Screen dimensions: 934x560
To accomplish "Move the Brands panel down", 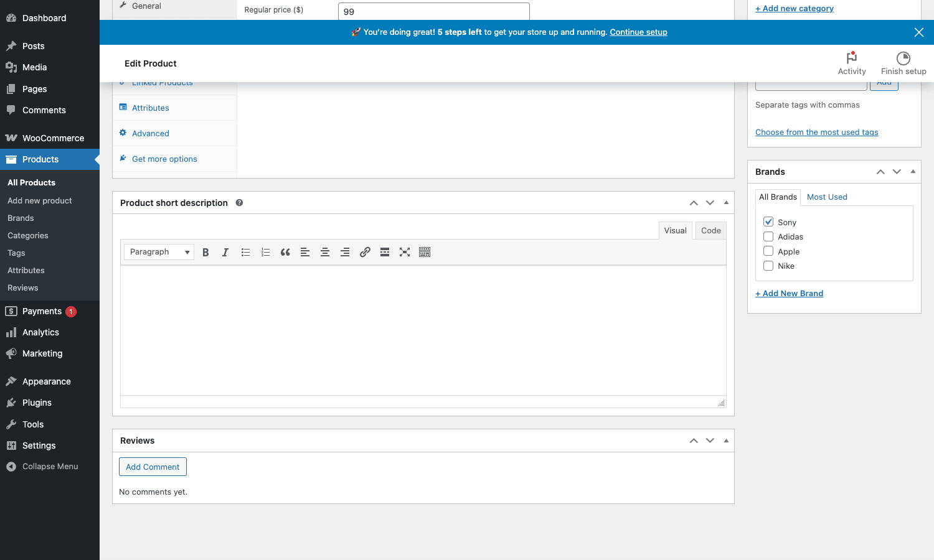I will (897, 172).
